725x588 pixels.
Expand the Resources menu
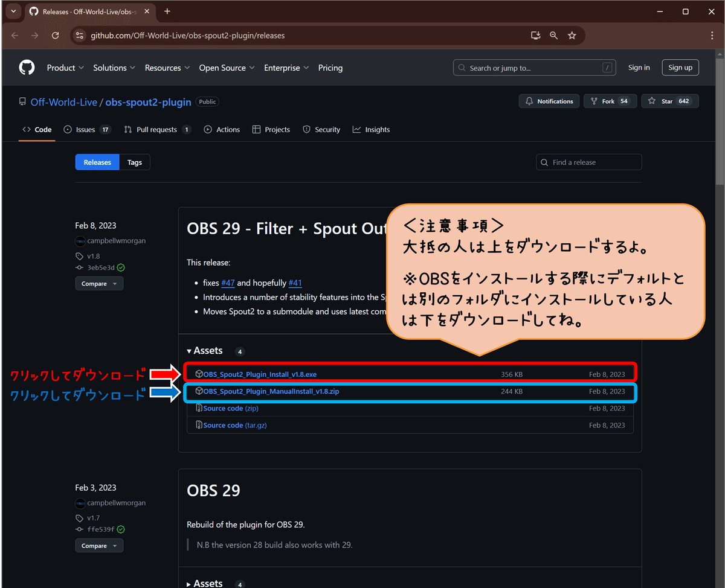click(167, 68)
